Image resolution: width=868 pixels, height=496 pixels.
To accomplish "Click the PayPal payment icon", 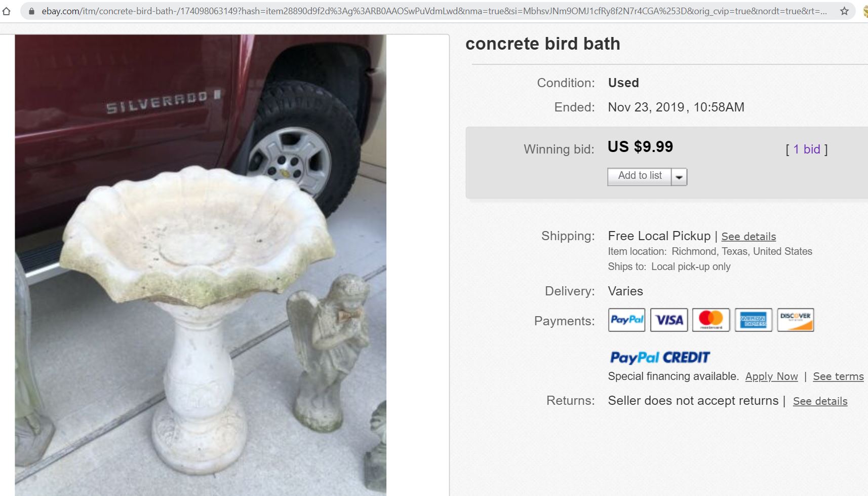I will [626, 320].
